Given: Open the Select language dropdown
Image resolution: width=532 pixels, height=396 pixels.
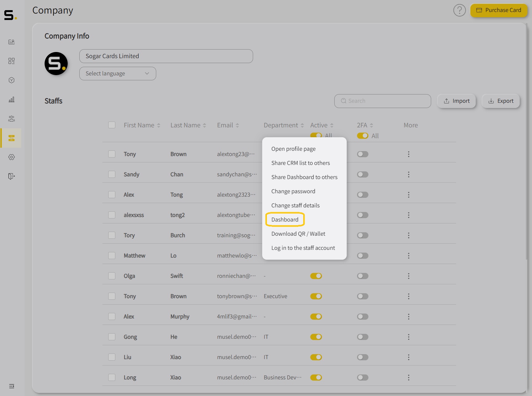Looking at the screenshot, I should point(117,74).
